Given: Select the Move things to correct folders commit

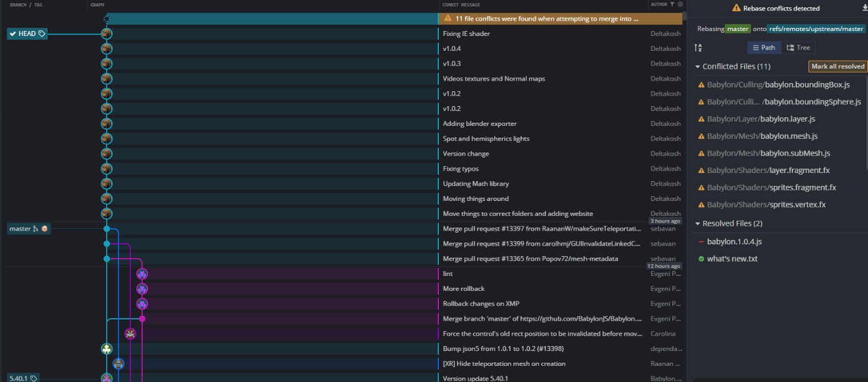Looking at the screenshot, I should pos(518,214).
